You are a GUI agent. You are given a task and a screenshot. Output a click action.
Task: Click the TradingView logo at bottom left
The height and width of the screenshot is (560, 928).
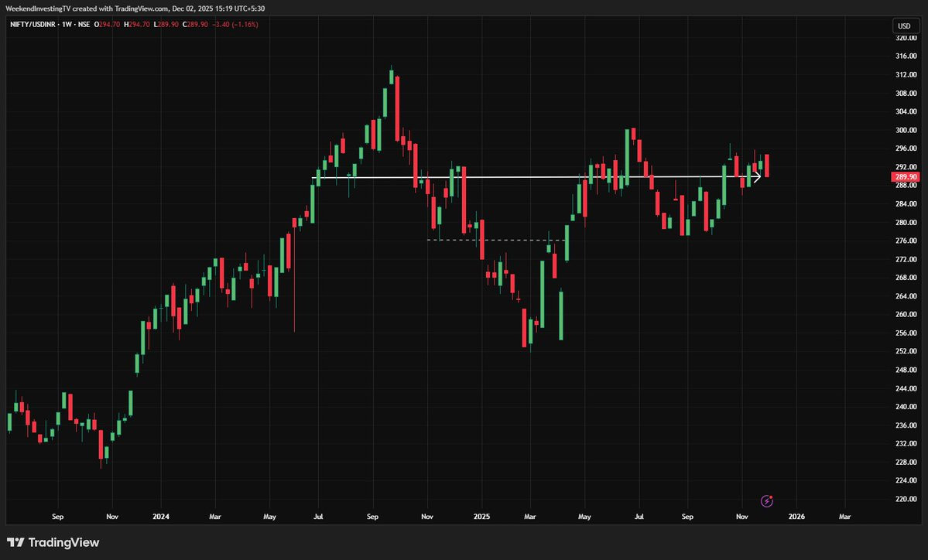tap(53, 542)
